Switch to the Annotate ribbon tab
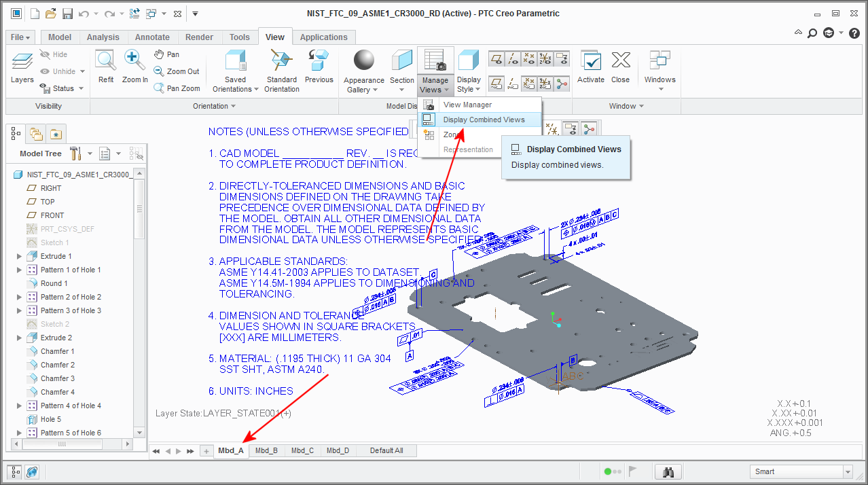 (x=152, y=37)
